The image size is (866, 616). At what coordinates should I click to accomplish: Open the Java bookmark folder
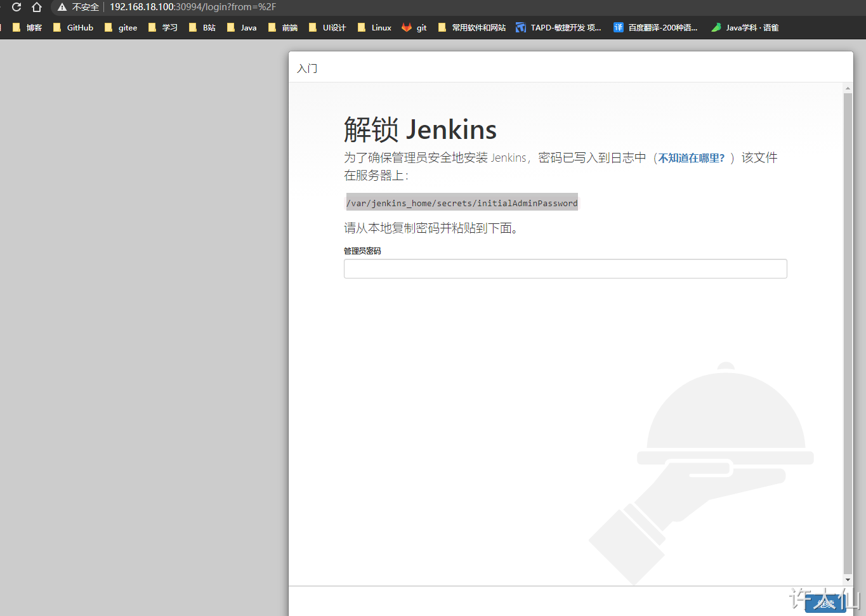click(x=242, y=27)
